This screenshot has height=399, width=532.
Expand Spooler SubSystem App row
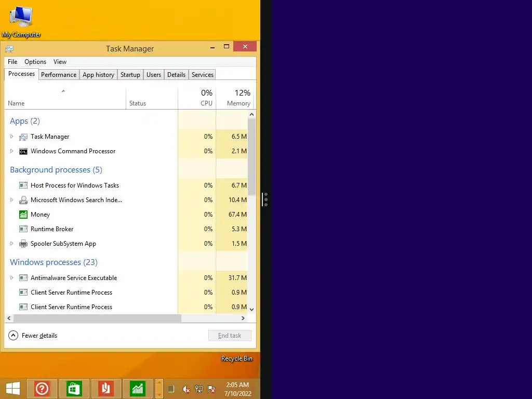[11, 244]
